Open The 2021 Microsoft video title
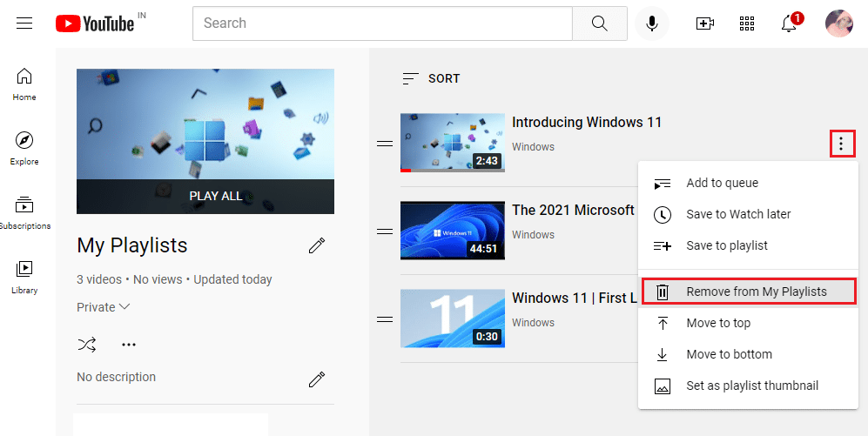The width and height of the screenshot is (868, 436). click(573, 211)
